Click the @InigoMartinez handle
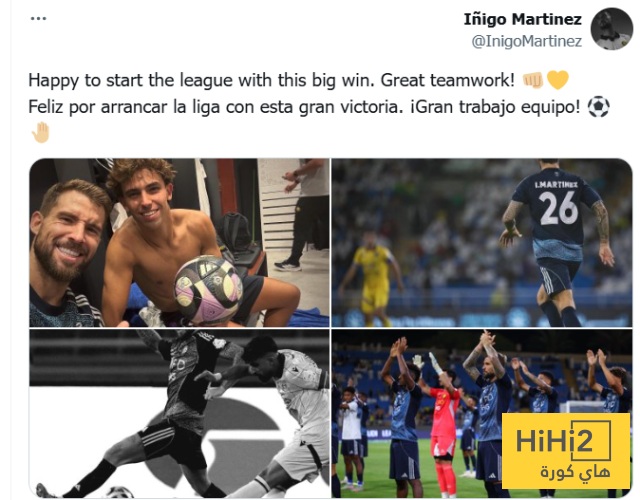640x500 pixels. point(527,41)
